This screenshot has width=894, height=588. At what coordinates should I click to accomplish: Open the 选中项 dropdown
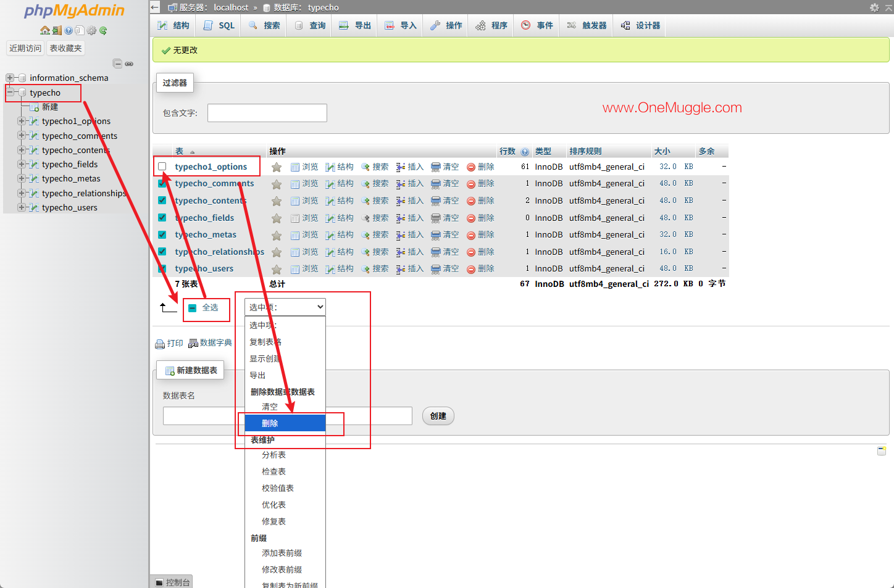pyautogui.click(x=285, y=307)
